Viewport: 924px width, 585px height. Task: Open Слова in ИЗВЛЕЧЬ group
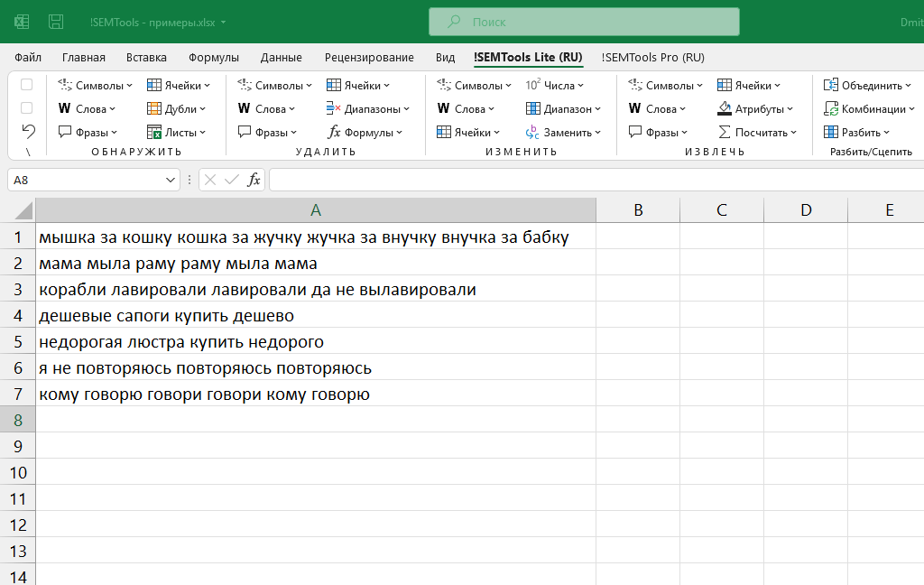[657, 109]
